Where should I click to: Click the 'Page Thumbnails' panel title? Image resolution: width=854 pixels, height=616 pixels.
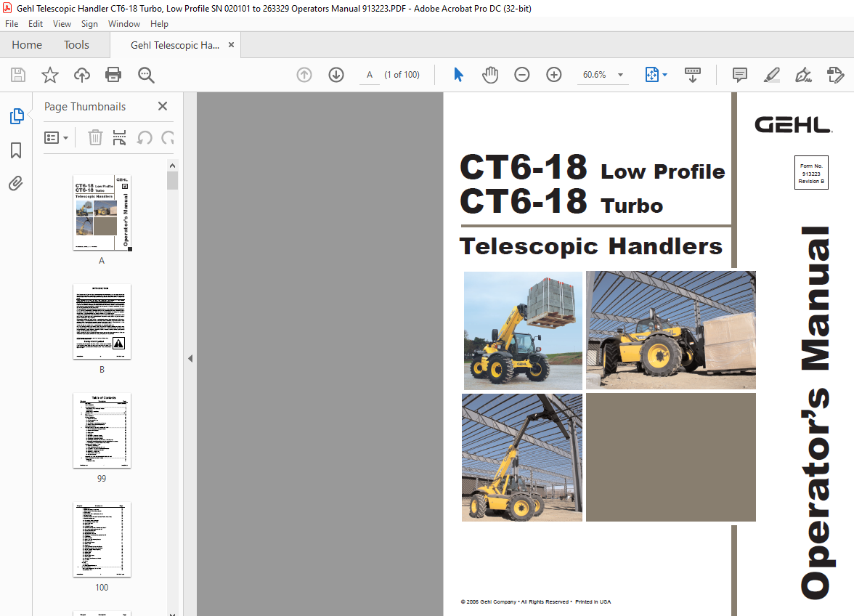tap(85, 107)
